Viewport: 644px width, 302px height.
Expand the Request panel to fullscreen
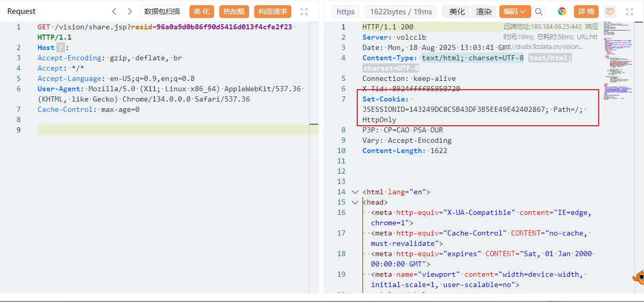(304, 12)
